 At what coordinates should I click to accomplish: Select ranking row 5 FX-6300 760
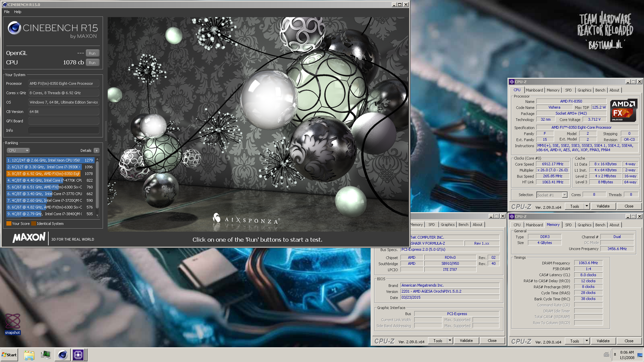tap(50, 187)
